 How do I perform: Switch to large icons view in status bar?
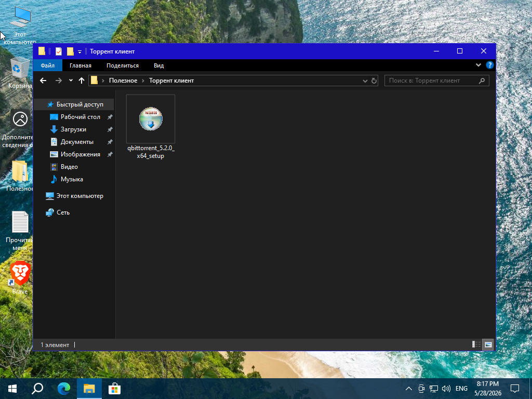tap(488, 345)
